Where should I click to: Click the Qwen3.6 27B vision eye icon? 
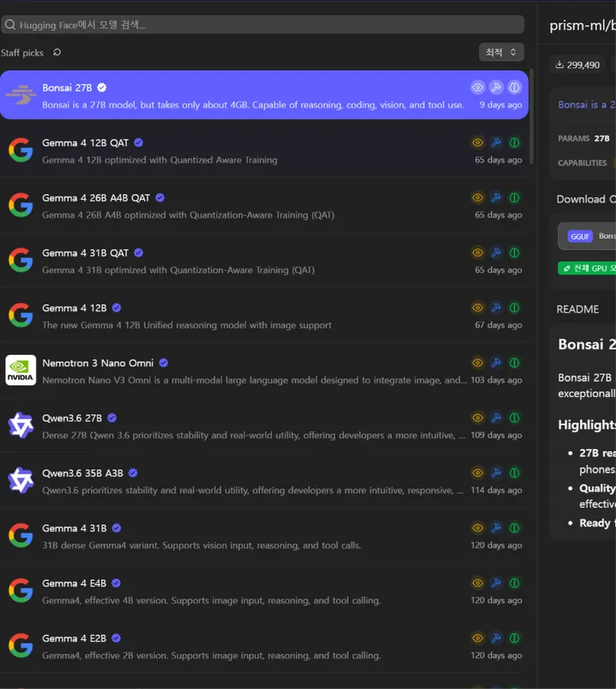[x=478, y=418]
